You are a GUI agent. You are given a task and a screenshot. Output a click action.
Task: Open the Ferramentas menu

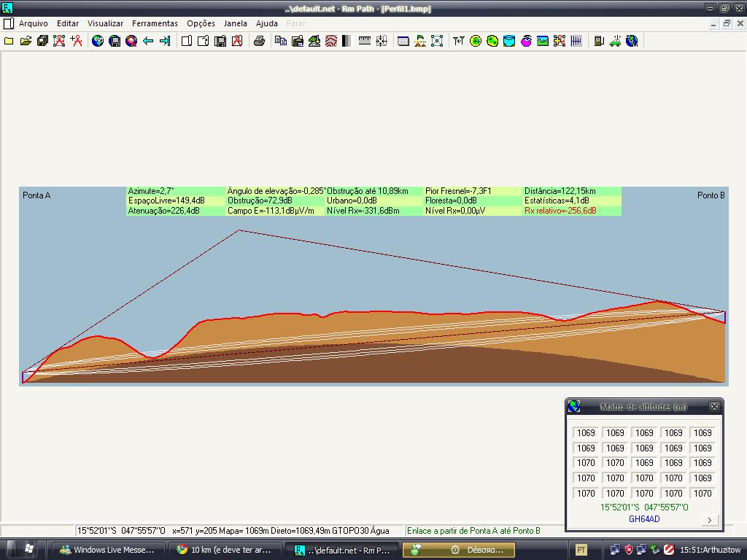point(155,23)
